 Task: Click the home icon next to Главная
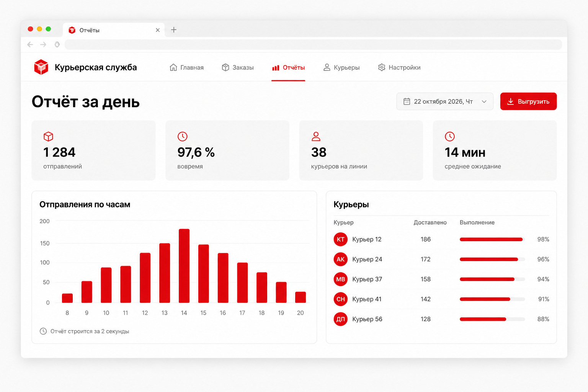point(173,67)
